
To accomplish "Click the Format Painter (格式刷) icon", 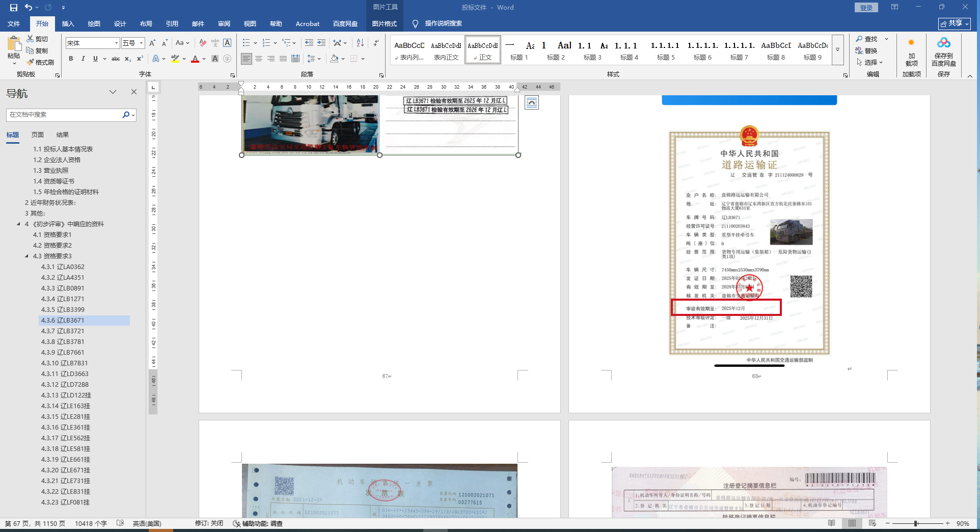I will point(31,62).
